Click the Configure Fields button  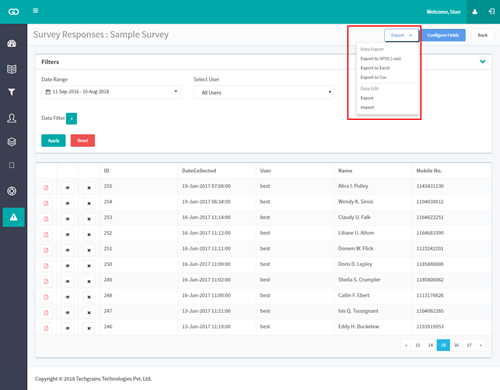443,35
